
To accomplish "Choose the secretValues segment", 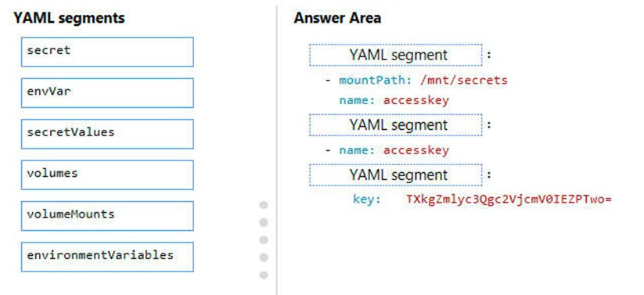I will [107, 134].
